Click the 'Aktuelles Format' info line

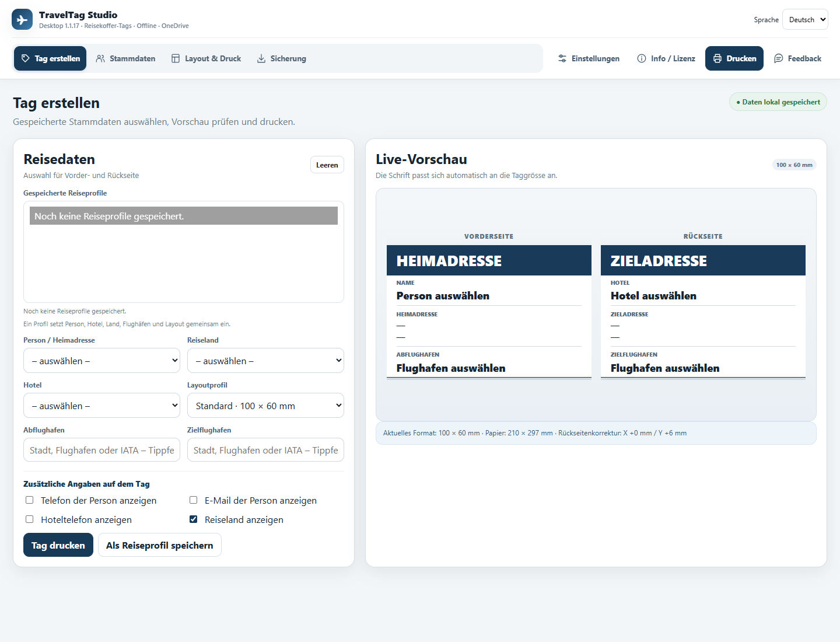(596, 433)
